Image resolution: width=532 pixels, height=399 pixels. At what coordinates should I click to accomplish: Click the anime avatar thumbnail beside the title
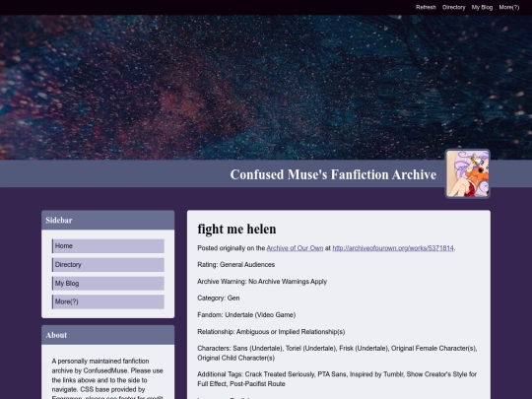[468, 173]
